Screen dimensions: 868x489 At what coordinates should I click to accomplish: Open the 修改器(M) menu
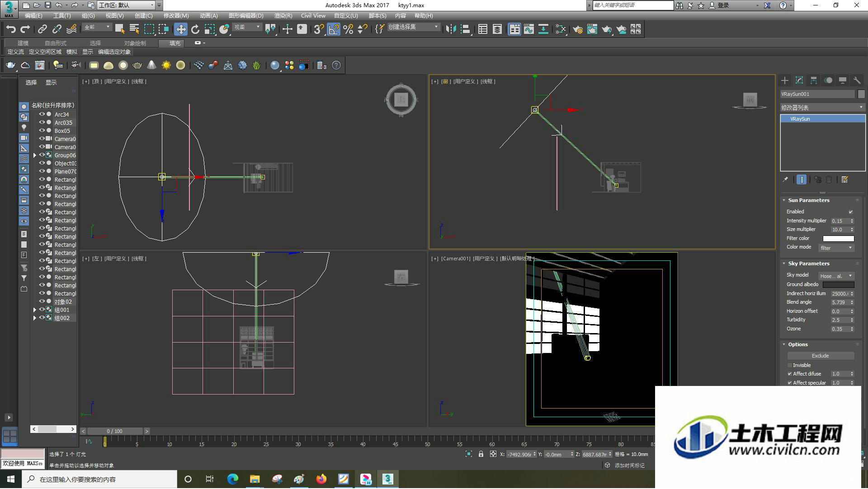(176, 16)
